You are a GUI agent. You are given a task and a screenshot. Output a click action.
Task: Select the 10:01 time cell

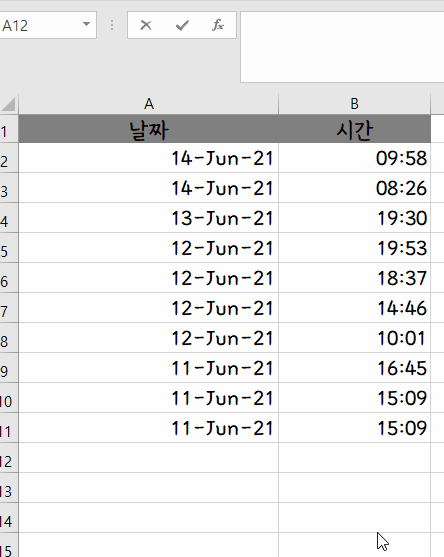coord(354,338)
